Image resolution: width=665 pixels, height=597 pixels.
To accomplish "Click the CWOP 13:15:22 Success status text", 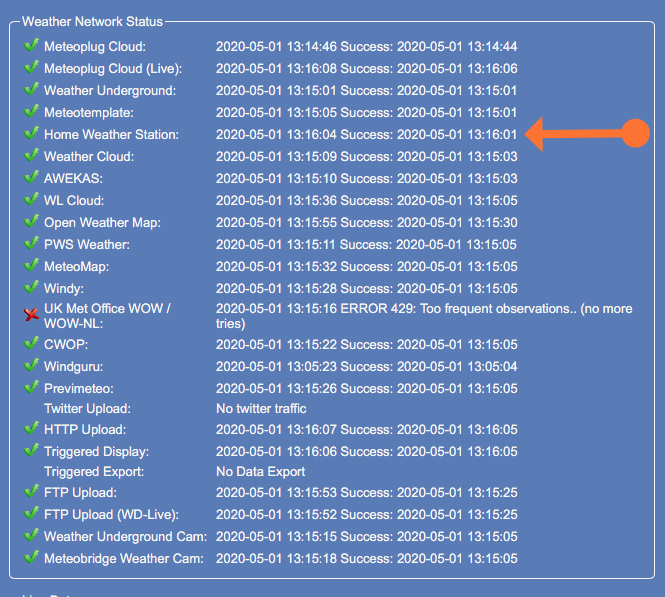I will point(366,345).
